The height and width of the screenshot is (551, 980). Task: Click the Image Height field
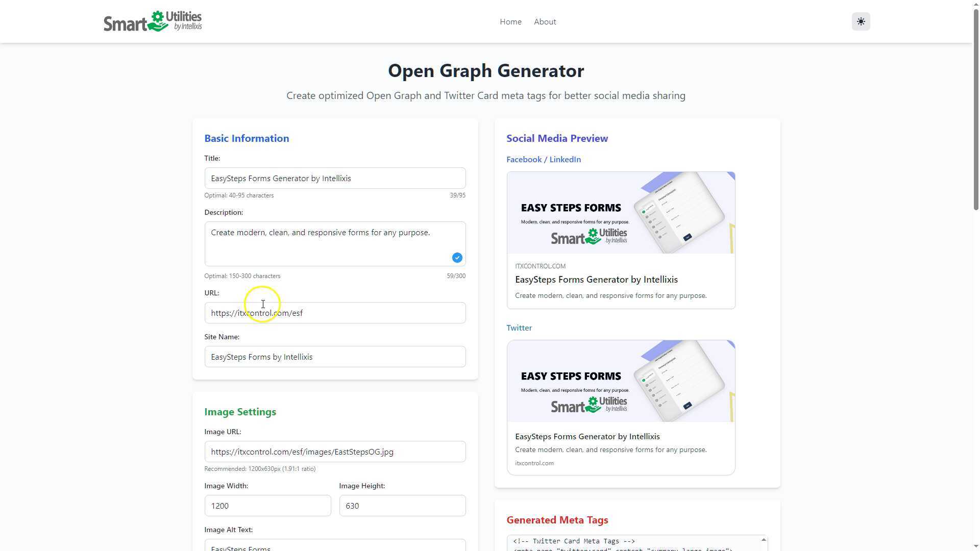pyautogui.click(x=402, y=506)
